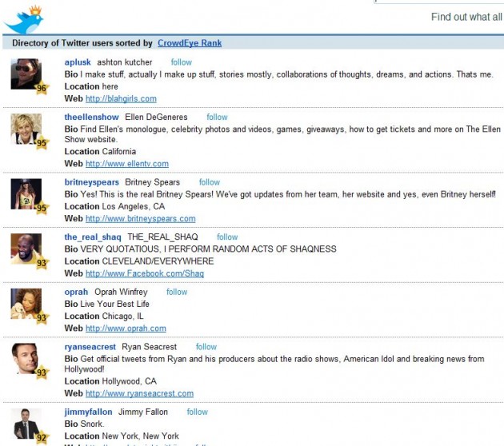Click the 'Oprah Winfrey' display name
504x446 pixels.
pos(121,293)
